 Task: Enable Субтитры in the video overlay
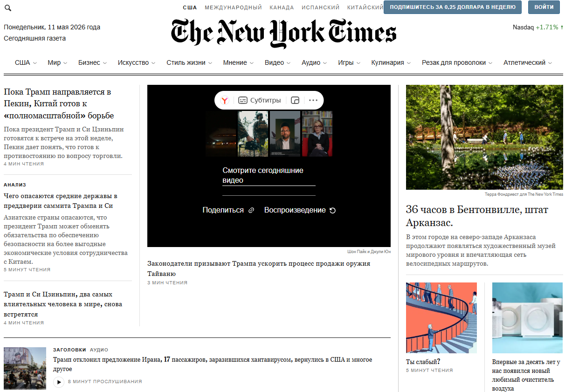coord(260,100)
